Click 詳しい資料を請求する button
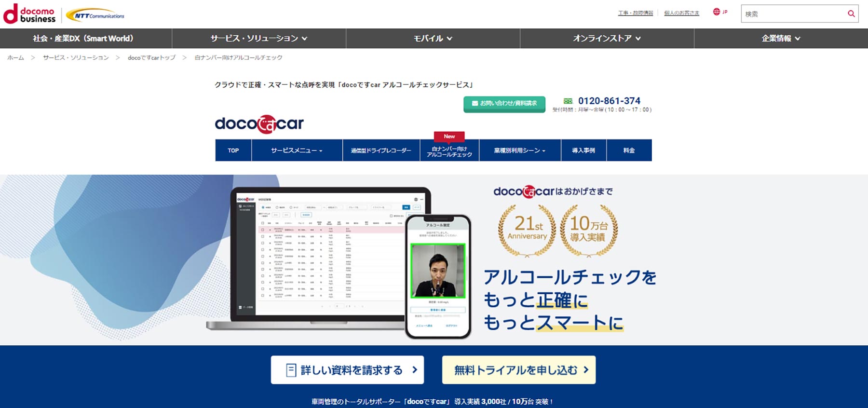 (347, 370)
